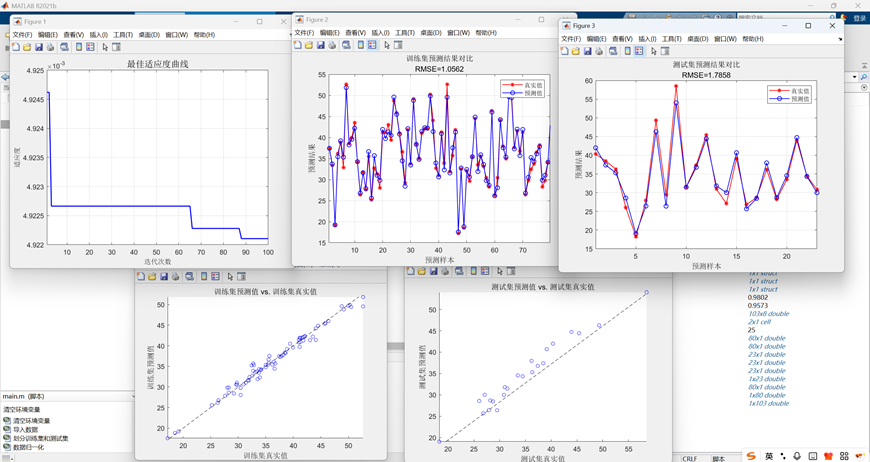Image resolution: width=870 pixels, height=462 pixels.
Task: Open 文件(F) menu in Figure 3
Action: pyautogui.click(x=571, y=39)
